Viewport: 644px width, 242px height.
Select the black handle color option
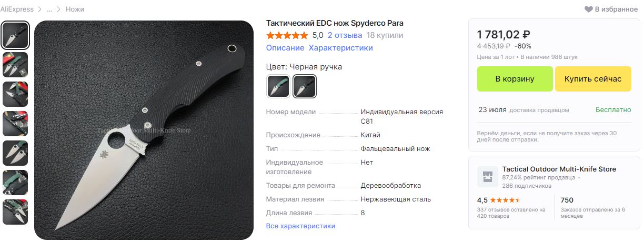(x=305, y=86)
